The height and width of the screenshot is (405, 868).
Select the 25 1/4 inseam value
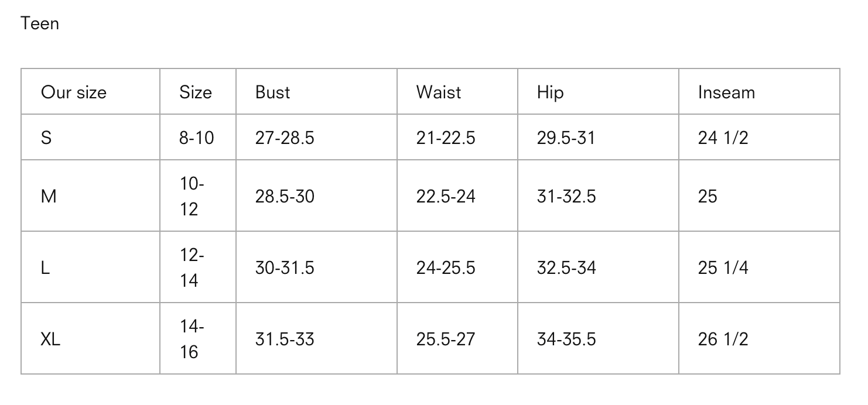[x=723, y=268]
